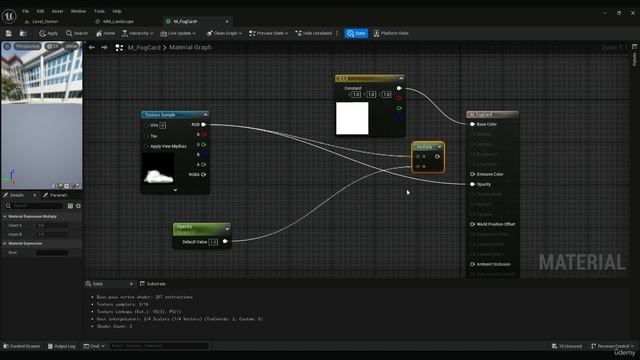Toggle Platform Stats
This screenshot has height=360, width=640.
point(391,33)
